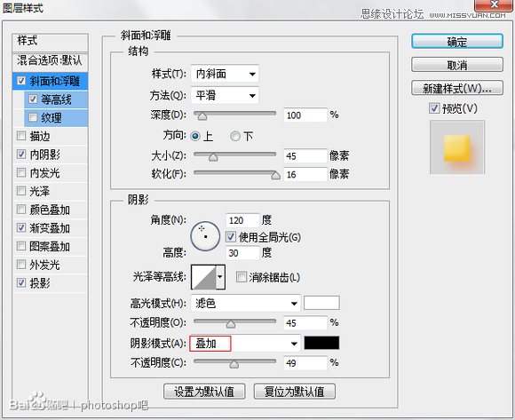Open the 渐变叠加 settings entry
The height and width of the screenshot is (420, 515).
coord(51,228)
